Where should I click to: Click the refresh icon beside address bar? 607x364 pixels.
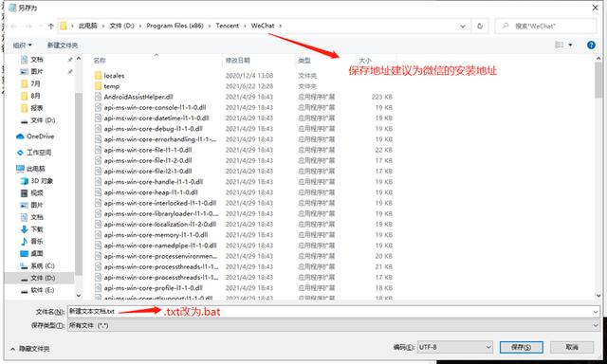[480, 27]
